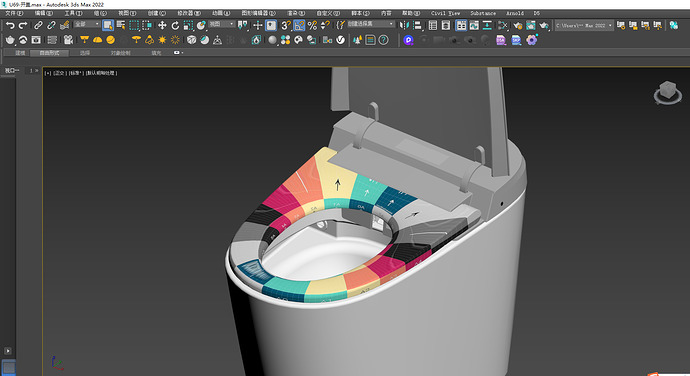
Task: Click the viewport [+] label button
Action: click(48, 73)
